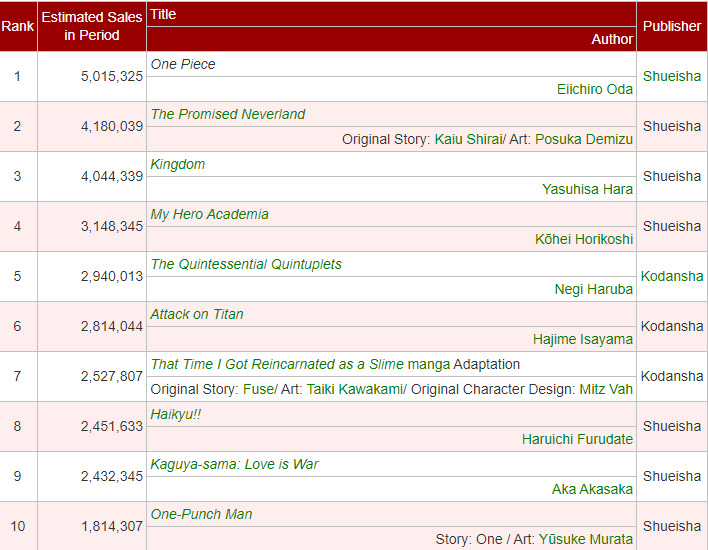Open the Haikyu!! title link
The height and width of the screenshot is (550, 708).
pos(176,414)
